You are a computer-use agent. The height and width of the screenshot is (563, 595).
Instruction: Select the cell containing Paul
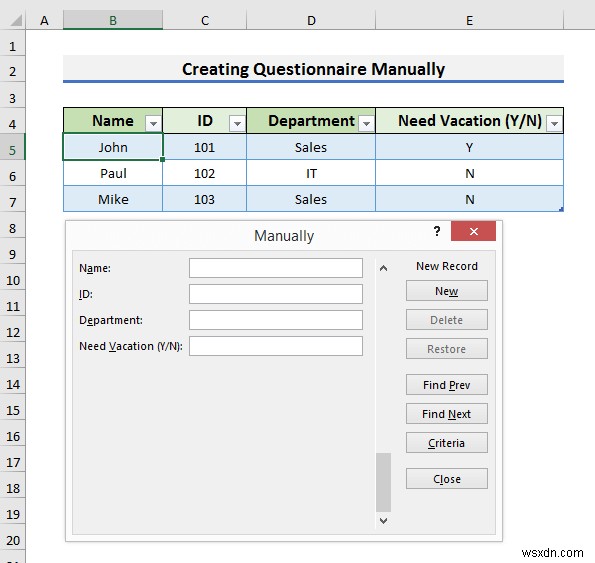113,173
